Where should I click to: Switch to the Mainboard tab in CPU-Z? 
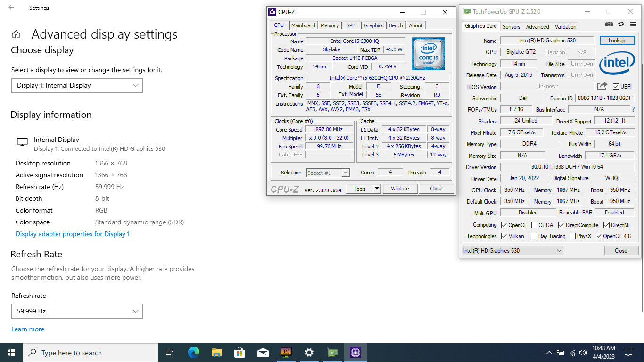[303, 25]
